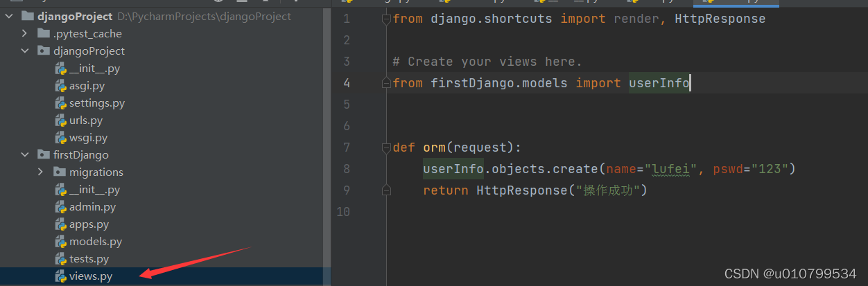Collapse the firstDjango folder chevron
The height and width of the screenshot is (286, 868).
coord(25,154)
